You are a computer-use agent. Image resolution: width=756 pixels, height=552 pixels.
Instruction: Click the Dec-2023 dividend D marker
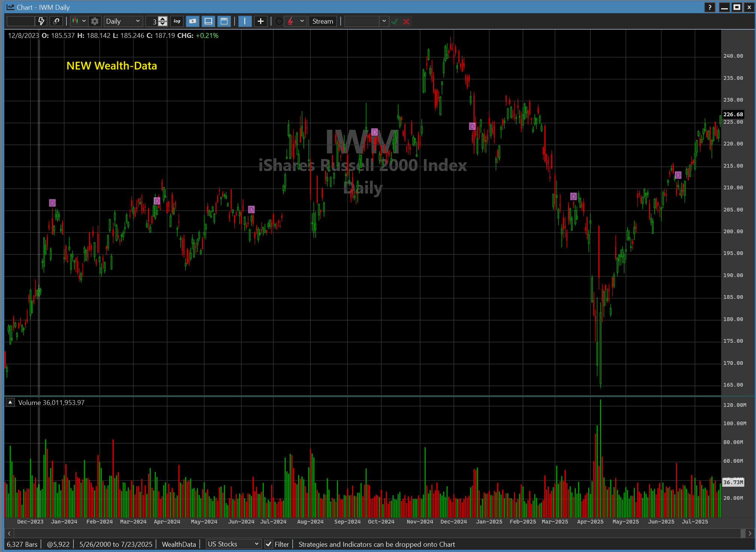coord(52,203)
